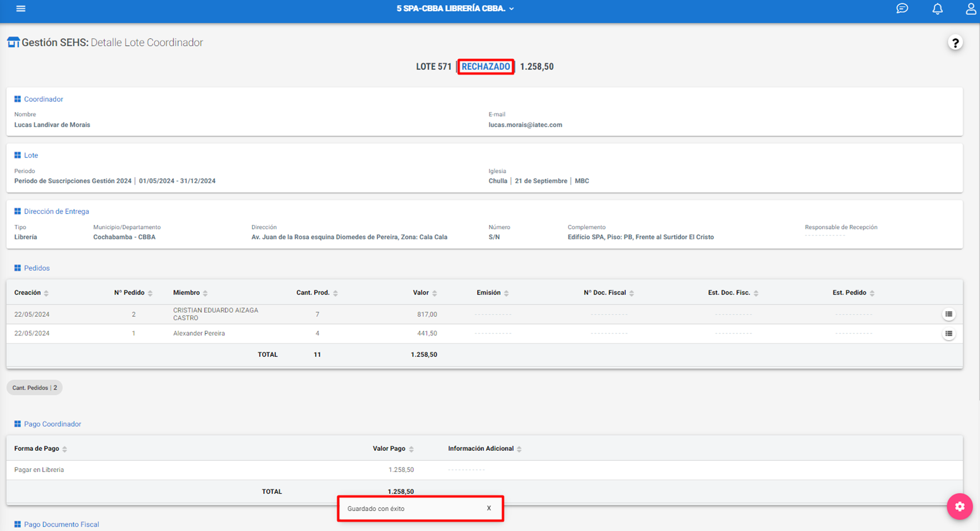Click the delivery address Av. Juan de la Rosa
The image size is (980, 531).
(x=349, y=237)
